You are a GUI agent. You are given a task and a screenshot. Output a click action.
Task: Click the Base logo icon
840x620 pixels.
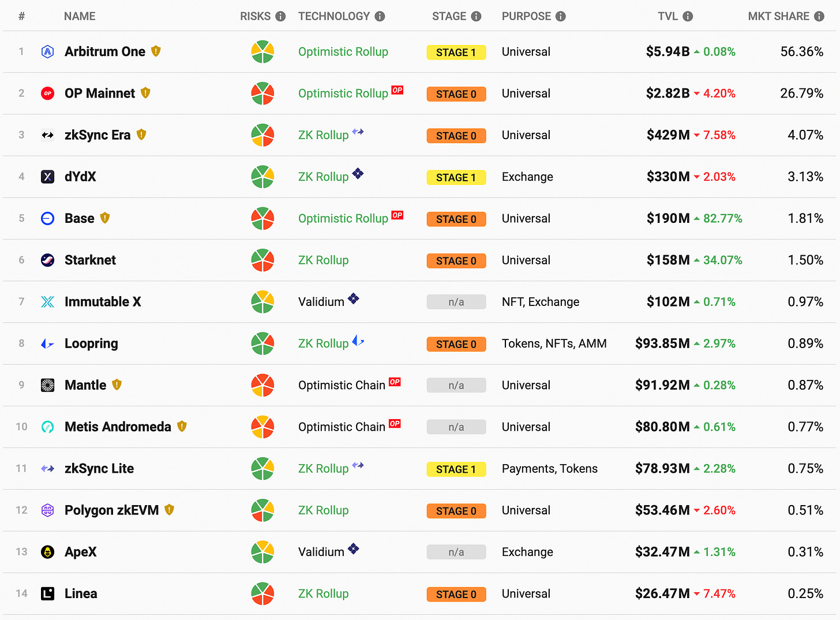(48, 218)
